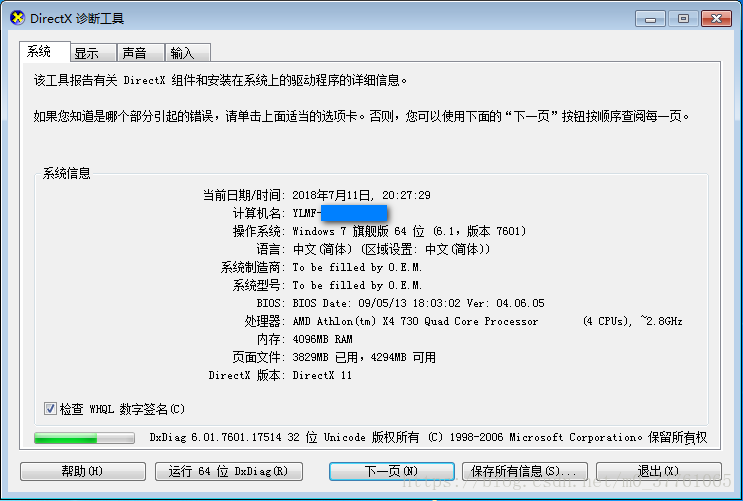The height and width of the screenshot is (501, 743).
Task: Run 64-bit DxDiag via 运行 64 位 DxDiag button
Action: tap(229, 471)
